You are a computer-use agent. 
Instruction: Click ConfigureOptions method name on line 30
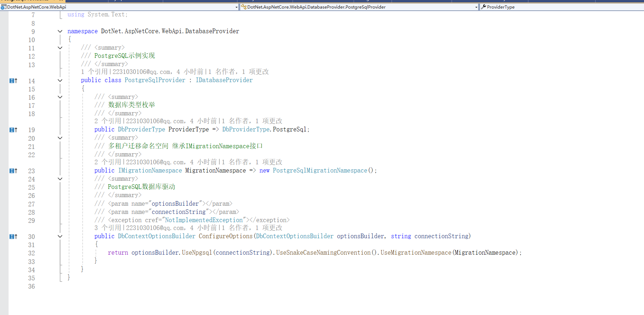coord(226,236)
